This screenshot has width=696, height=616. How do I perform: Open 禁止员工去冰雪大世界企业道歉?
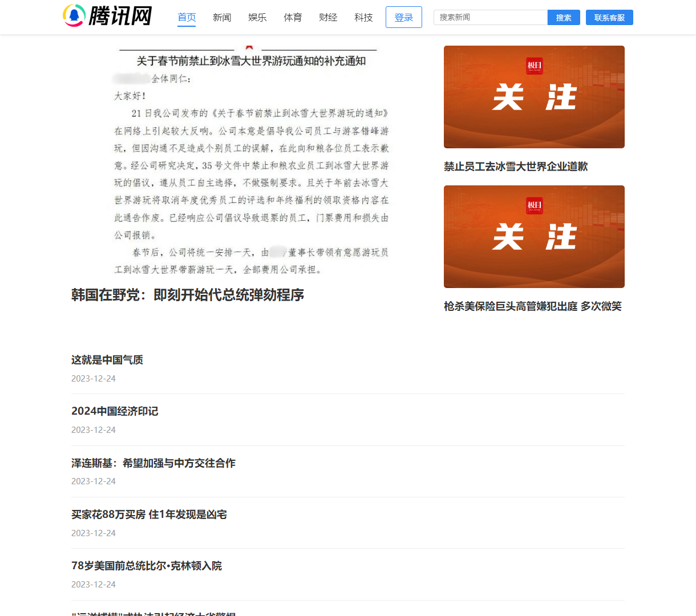click(x=516, y=166)
